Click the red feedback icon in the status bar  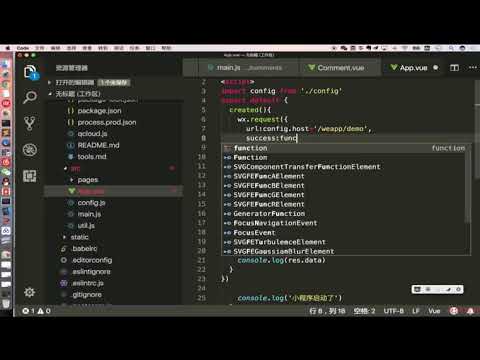(454, 311)
